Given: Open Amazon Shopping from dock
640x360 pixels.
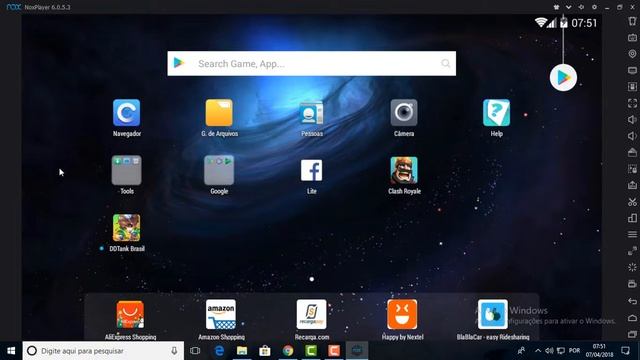Looking at the screenshot, I should click(x=221, y=315).
